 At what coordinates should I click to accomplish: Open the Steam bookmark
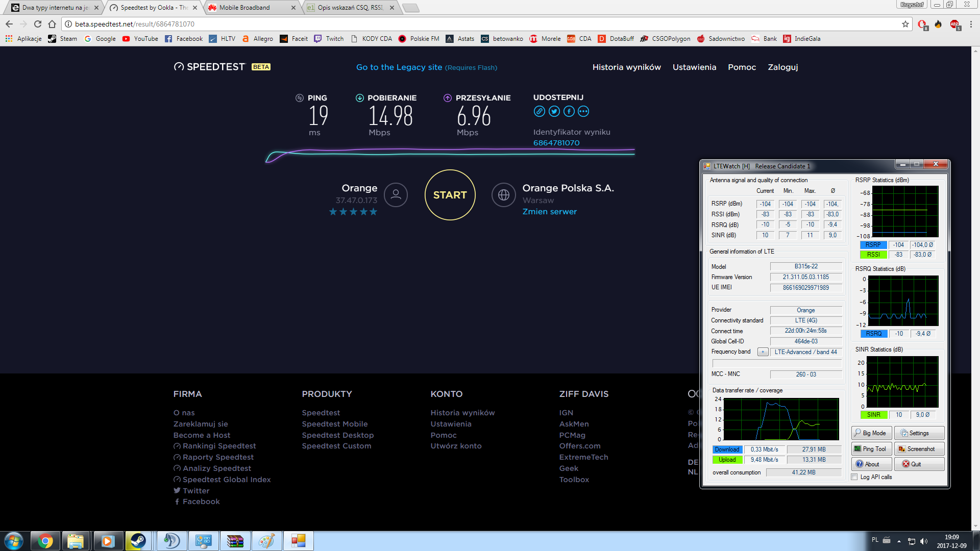click(62, 39)
